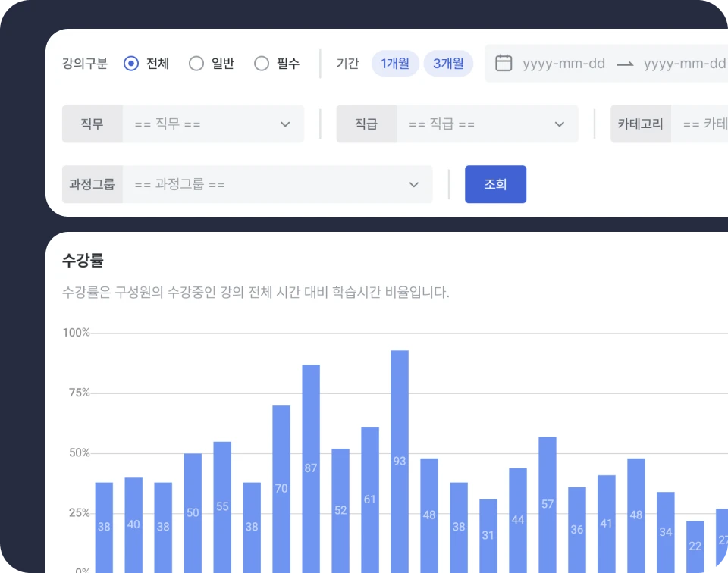
Task: Click the chart bar labeled 22
Action: [695, 546]
